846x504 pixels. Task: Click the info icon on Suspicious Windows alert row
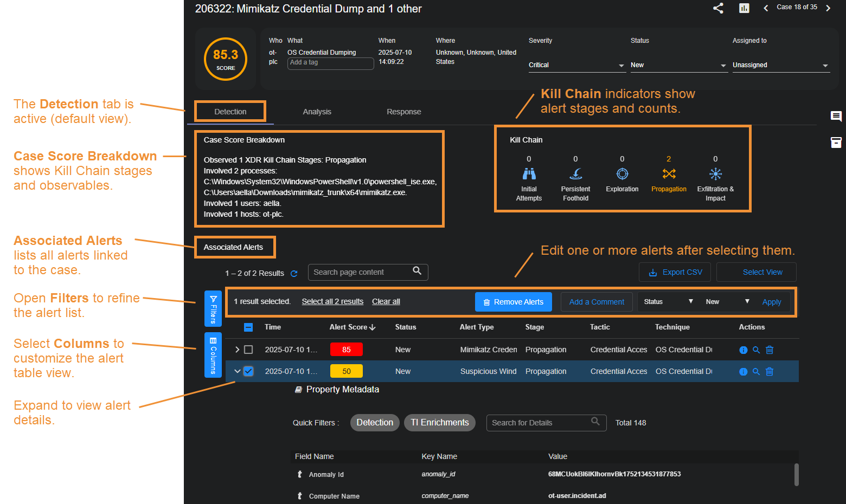tap(743, 372)
